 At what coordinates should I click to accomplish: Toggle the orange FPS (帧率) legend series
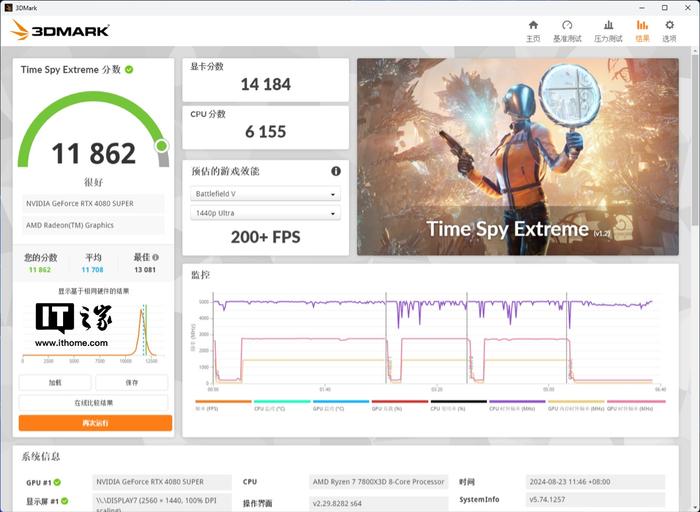(223, 405)
